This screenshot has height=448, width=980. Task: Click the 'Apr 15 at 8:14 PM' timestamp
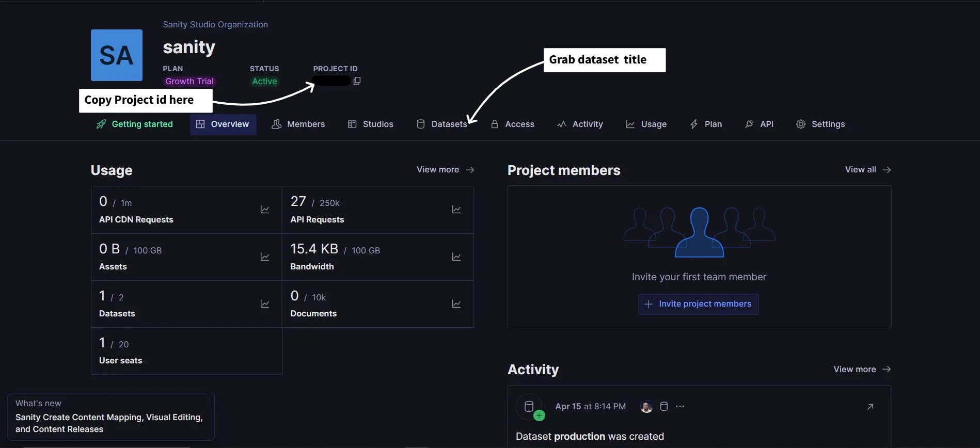(590, 407)
